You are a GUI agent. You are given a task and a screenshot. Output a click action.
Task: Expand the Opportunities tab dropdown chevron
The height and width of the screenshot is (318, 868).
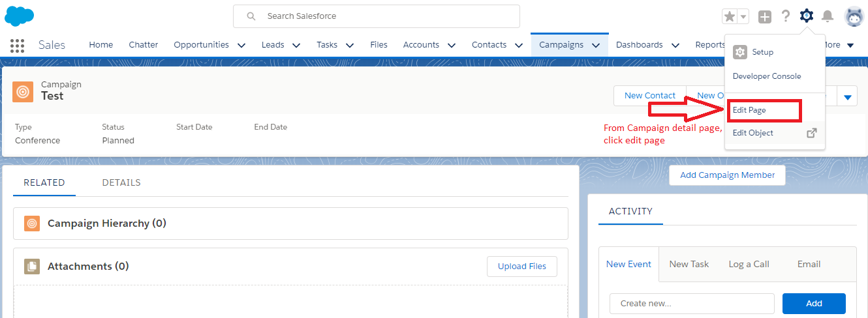pyautogui.click(x=241, y=45)
